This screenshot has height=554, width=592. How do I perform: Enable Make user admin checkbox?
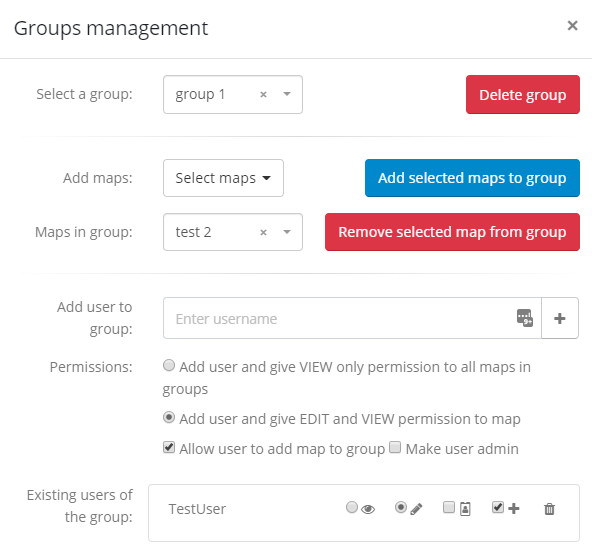(x=395, y=447)
